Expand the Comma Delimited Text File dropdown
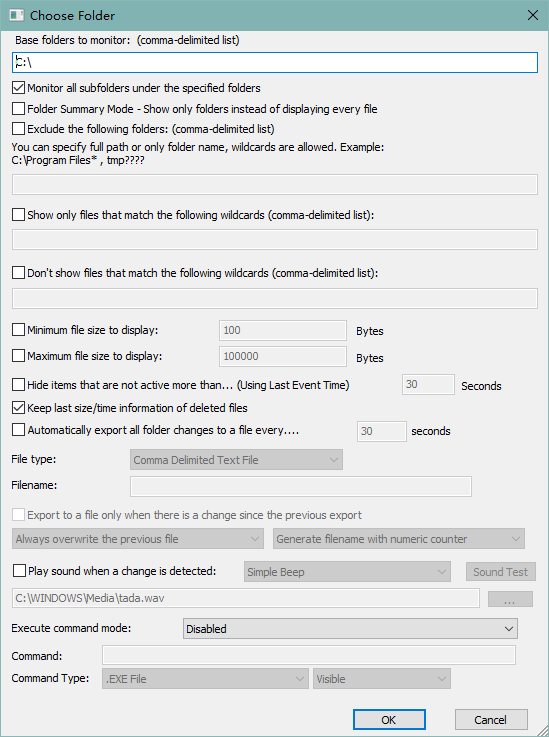549x737 pixels. click(236, 460)
